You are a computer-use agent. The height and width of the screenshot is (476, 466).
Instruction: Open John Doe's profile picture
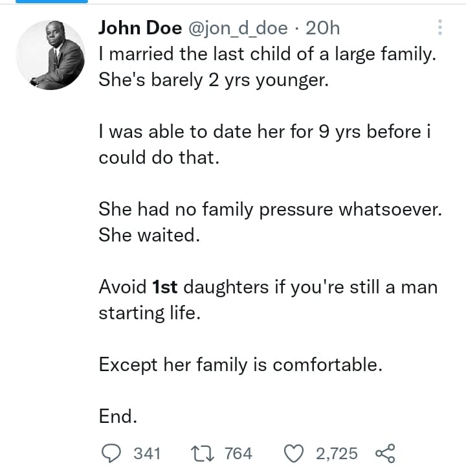pos(50,55)
